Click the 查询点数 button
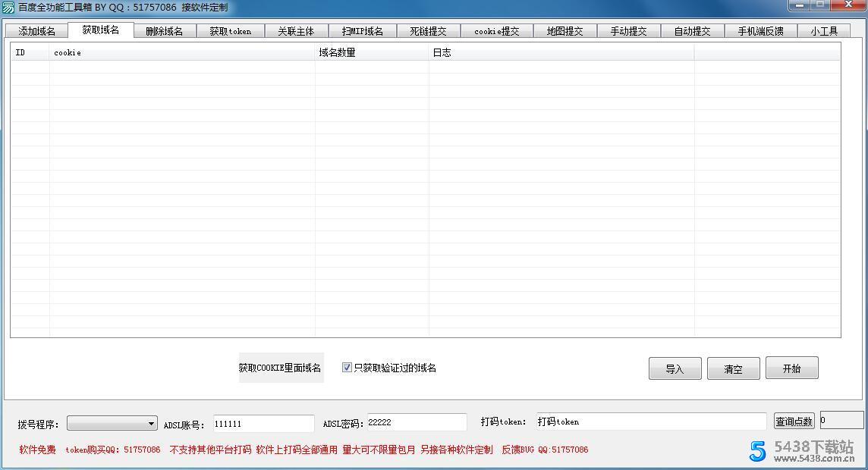868x470 pixels. tap(794, 421)
